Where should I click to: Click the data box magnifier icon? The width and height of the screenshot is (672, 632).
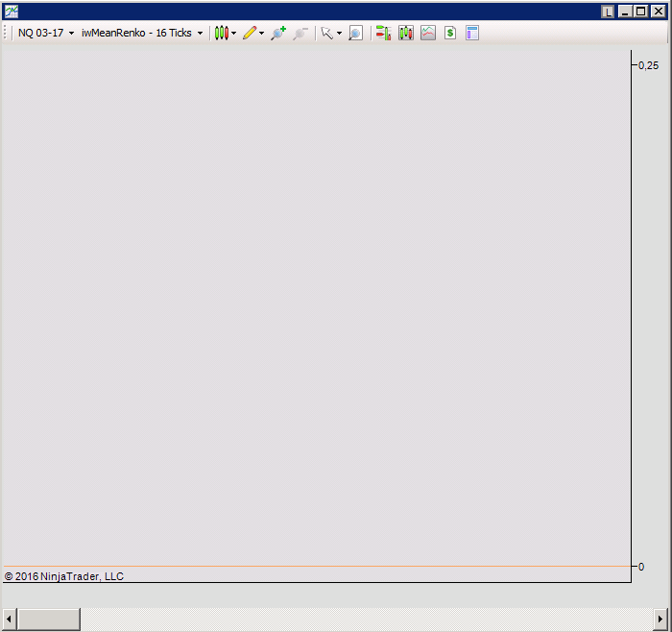click(356, 33)
